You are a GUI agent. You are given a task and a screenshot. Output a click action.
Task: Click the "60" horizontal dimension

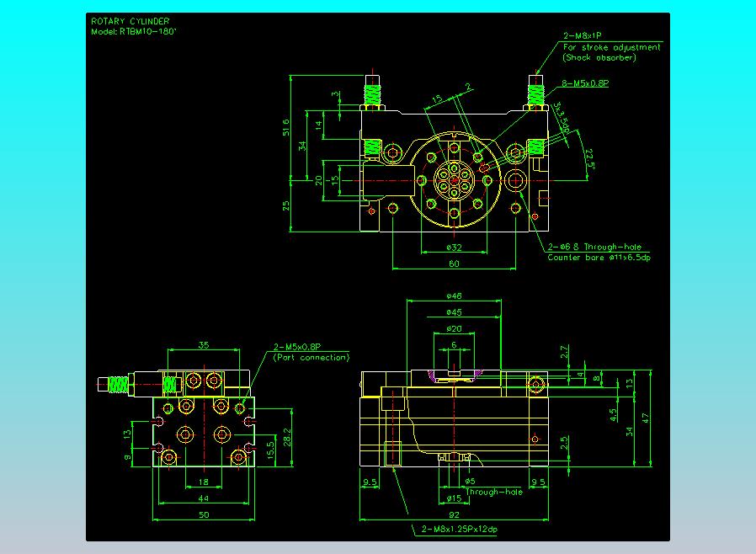454,264
